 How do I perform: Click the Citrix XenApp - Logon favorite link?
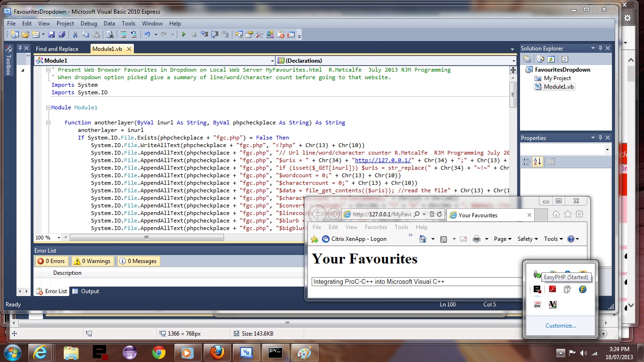pyautogui.click(x=354, y=239)
